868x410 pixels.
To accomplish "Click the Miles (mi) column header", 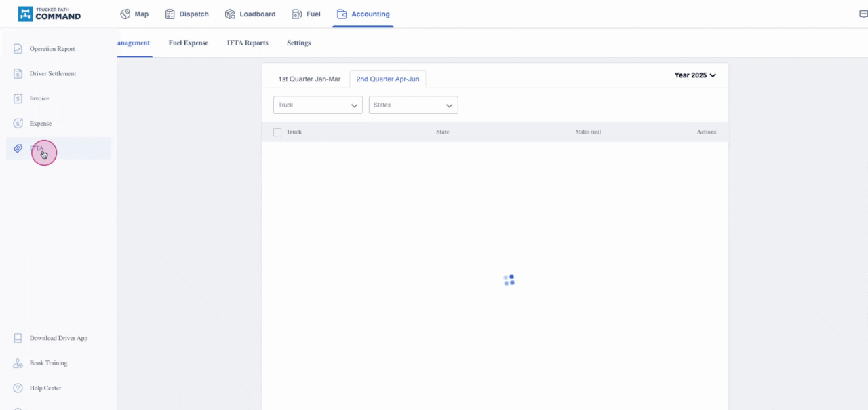I will click(x=589, y=132).
